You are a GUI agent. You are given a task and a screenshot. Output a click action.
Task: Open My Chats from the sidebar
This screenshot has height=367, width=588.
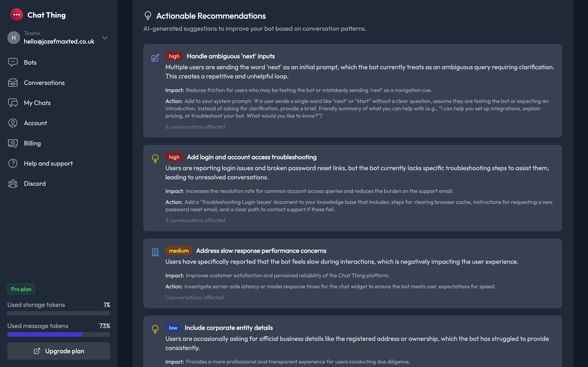[x=37, y=103]
